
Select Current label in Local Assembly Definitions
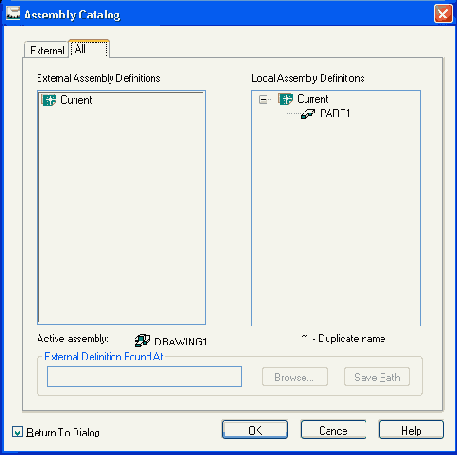pyautogui.click(x=313, y=99)
